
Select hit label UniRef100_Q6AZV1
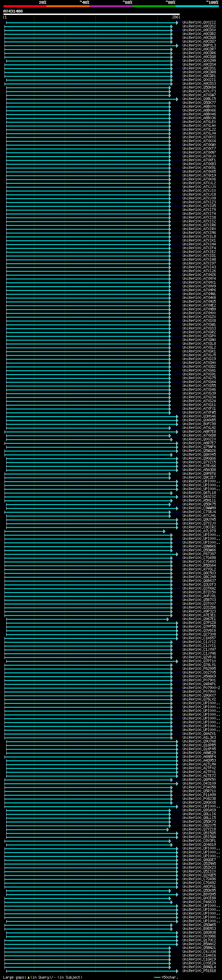[x=199, y=734]
